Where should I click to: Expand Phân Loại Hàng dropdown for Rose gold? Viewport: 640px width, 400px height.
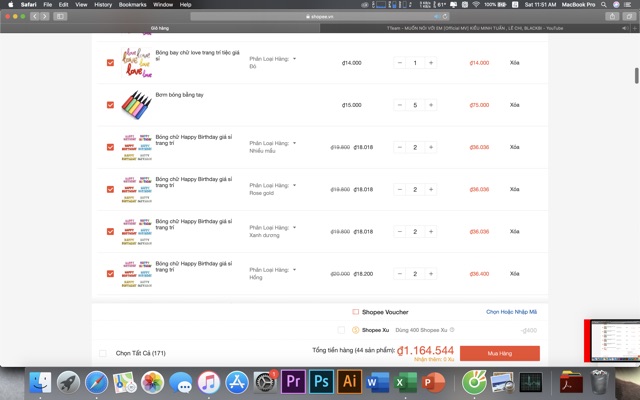pyautogui.click(x=295, y=185)
